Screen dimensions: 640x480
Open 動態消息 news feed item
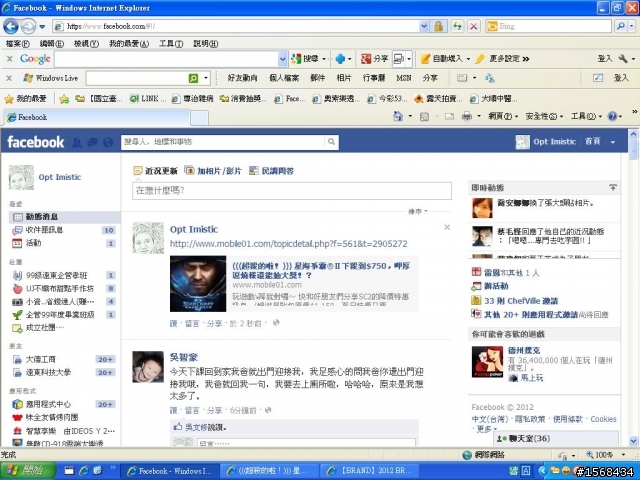(x=64, y=217)
